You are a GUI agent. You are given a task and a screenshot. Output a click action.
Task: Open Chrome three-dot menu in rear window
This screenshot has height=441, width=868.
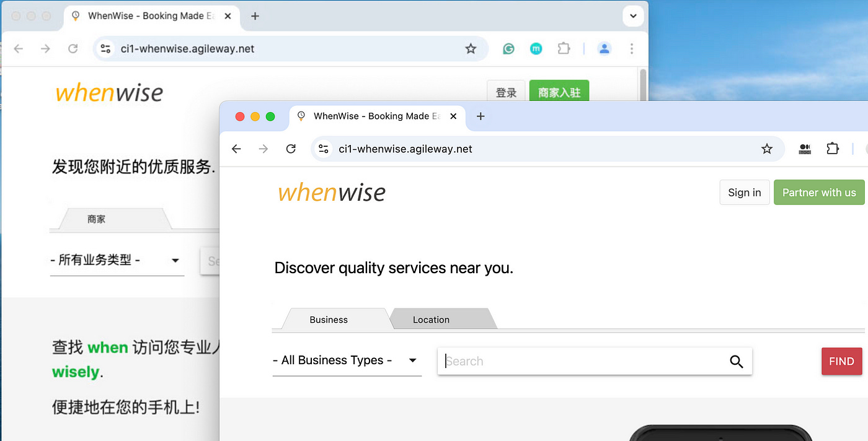(632, 48)
